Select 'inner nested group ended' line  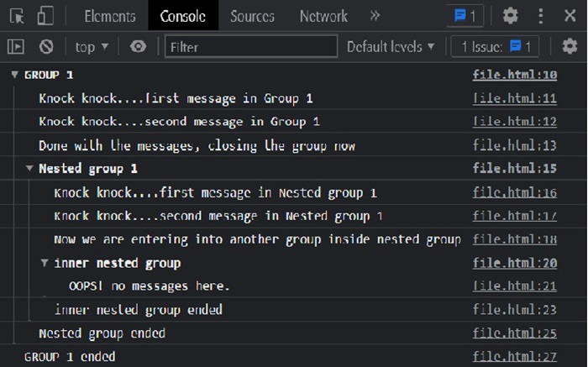click(139, 310)
